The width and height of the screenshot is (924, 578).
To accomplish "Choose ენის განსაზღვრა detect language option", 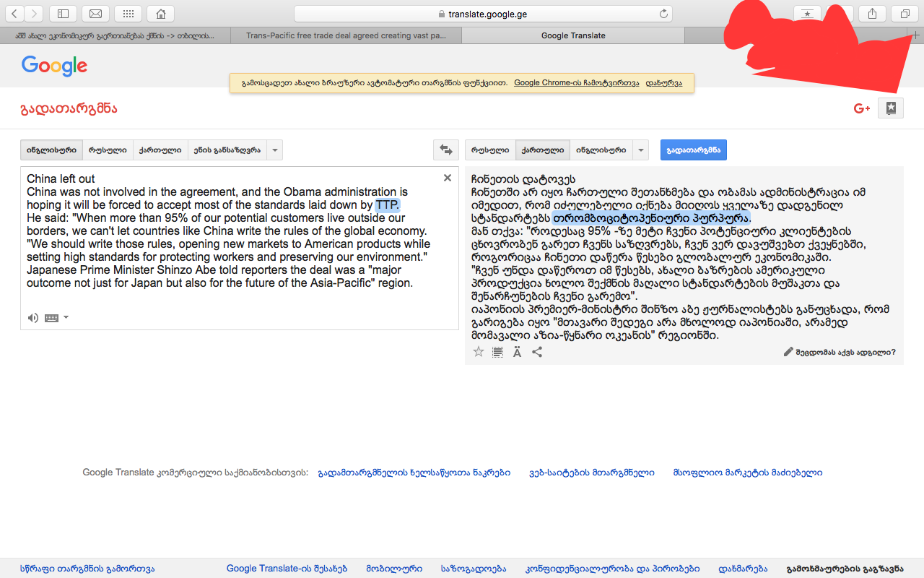I will pyautogui.click(x=227, y=150).
